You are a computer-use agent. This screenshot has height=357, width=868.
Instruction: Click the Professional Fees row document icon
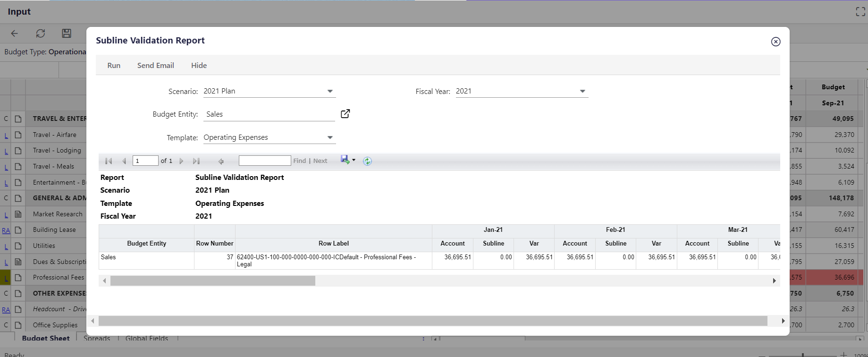[x=18, y=278]
